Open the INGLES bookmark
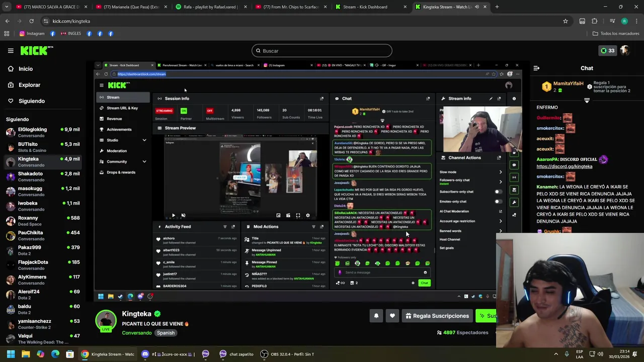The image size is (644, 362). [x=70, y=34]
